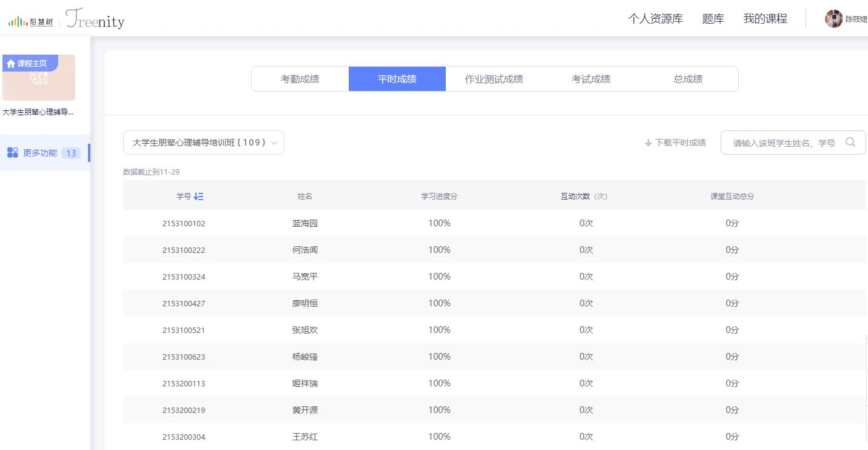Image resolution: width=868 pixels, height=450 pixels.
Task: Expand the class selection dropdown
Action: (203, 143)
